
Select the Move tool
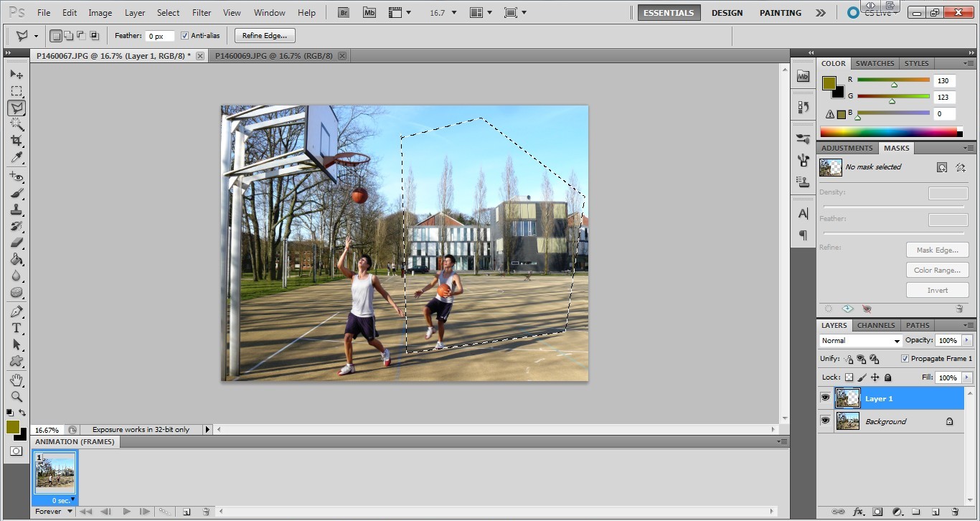tap(17, 75)
